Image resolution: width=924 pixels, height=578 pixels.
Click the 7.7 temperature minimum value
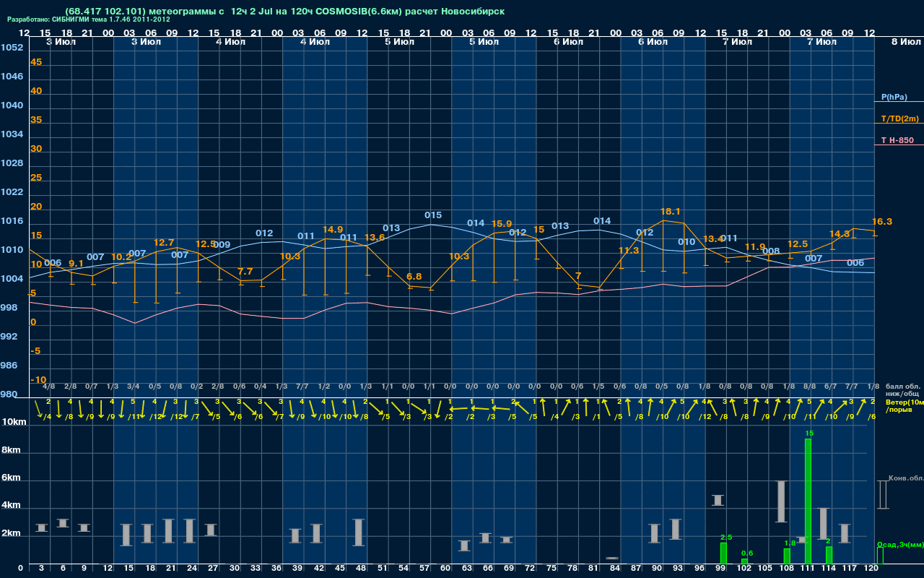(x=245, y=272)
